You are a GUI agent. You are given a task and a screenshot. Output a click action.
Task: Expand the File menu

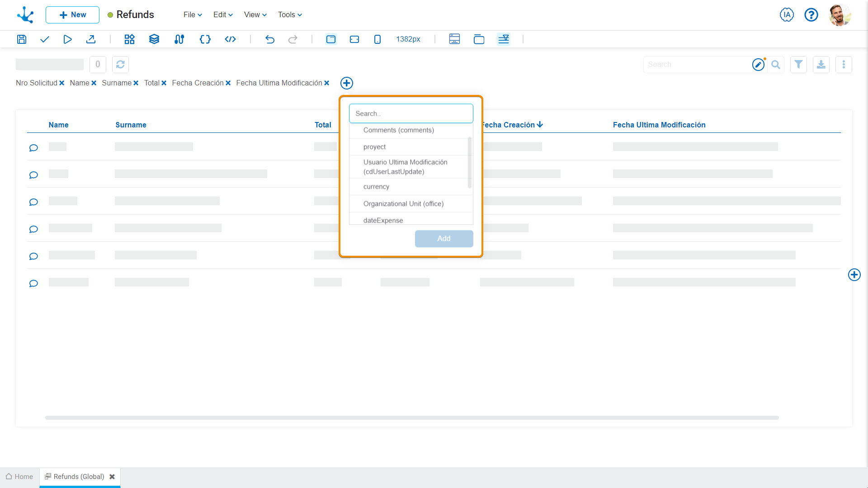pyautogui.click(x=193, y=15)
